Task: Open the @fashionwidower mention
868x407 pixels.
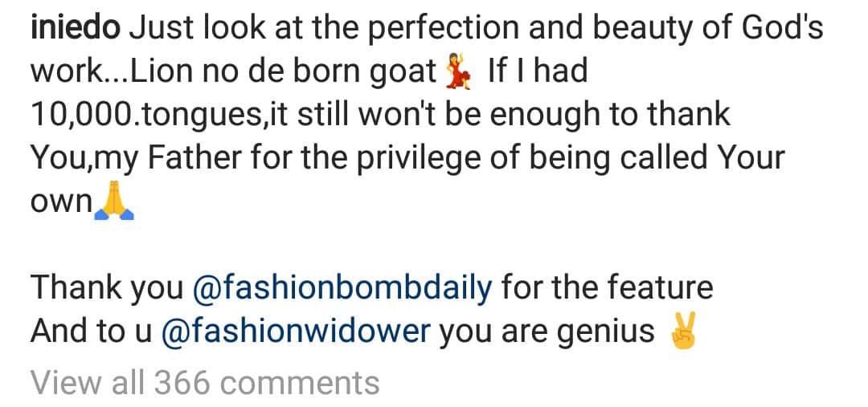Action: coord(296,332)
